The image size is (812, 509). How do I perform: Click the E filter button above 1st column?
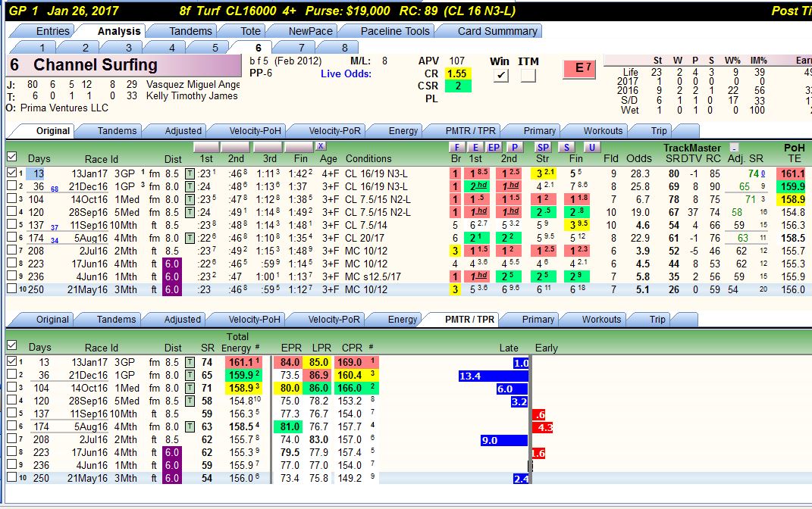pyautogui.click(x=475, y=147)
